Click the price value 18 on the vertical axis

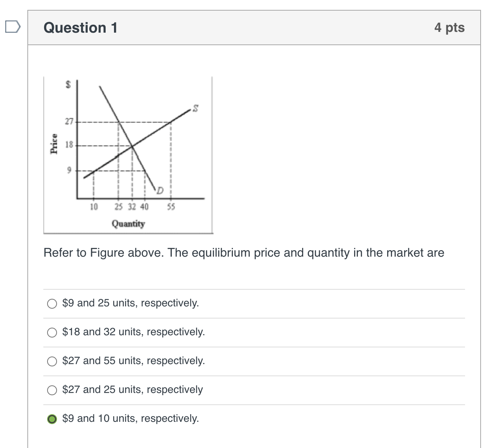coord(69,145)
